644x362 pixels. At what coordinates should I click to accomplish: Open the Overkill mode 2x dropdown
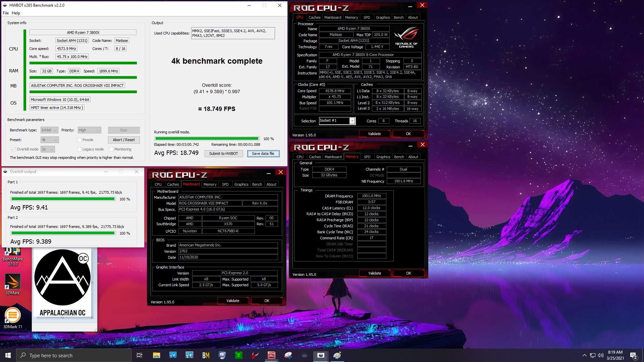click(x=47, y=149)
